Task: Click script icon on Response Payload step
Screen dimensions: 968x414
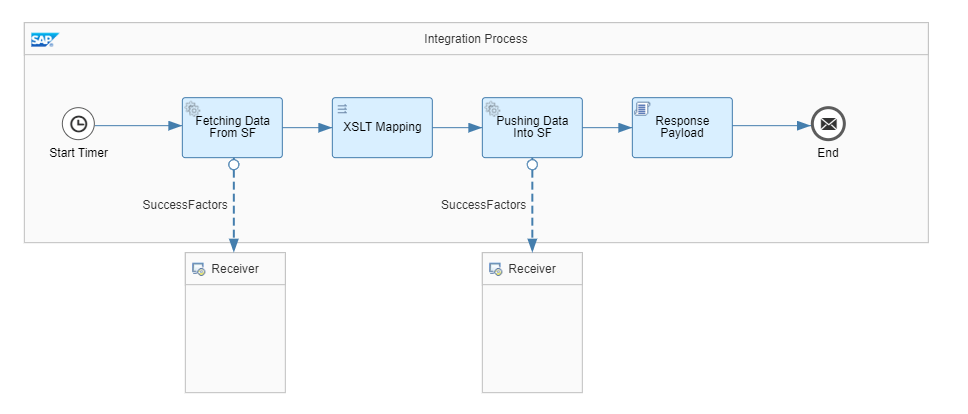Action: [641, 109]
